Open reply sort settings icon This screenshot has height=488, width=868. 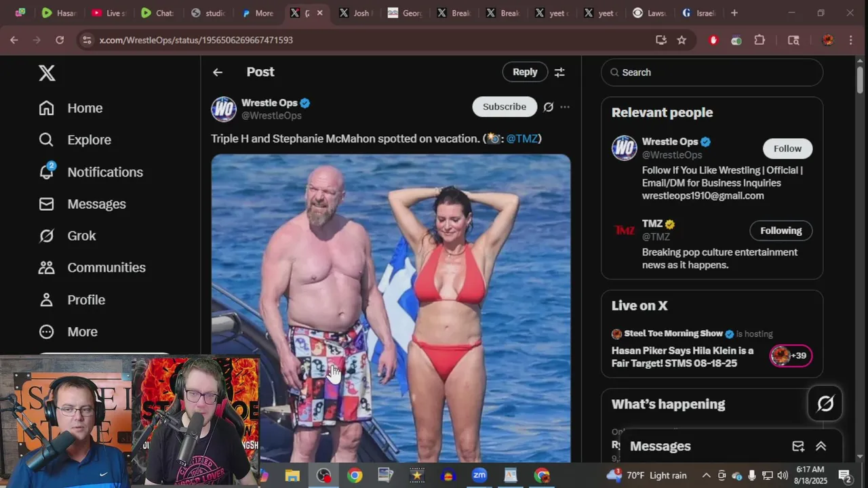(559, 72)
